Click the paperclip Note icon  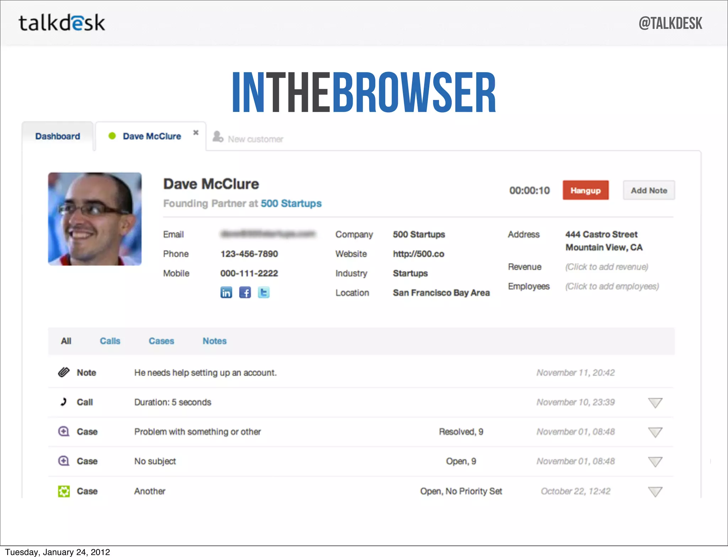click(64, 372)
